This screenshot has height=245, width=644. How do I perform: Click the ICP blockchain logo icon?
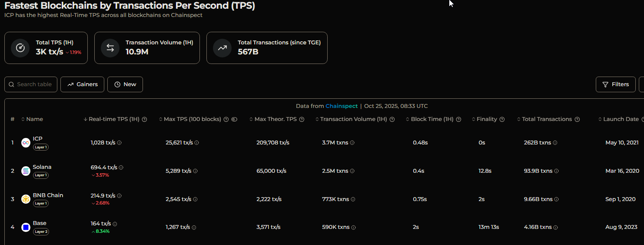[26, 143]
